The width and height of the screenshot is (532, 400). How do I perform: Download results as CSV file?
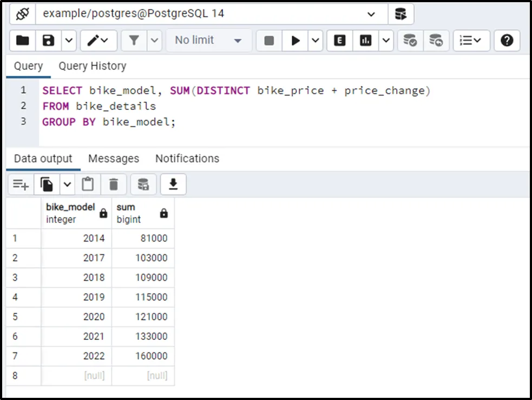(x=173, y=185)
